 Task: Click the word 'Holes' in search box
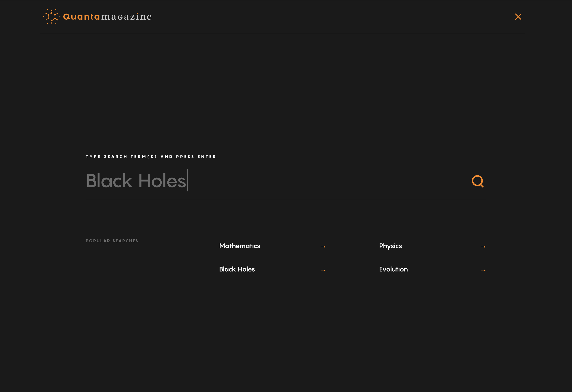pos(162,181)
